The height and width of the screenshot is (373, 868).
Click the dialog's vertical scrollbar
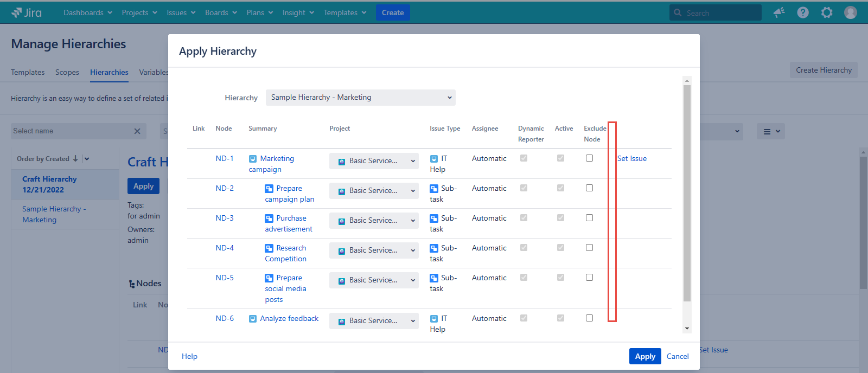pyautogui.click(x=687, y=192)
